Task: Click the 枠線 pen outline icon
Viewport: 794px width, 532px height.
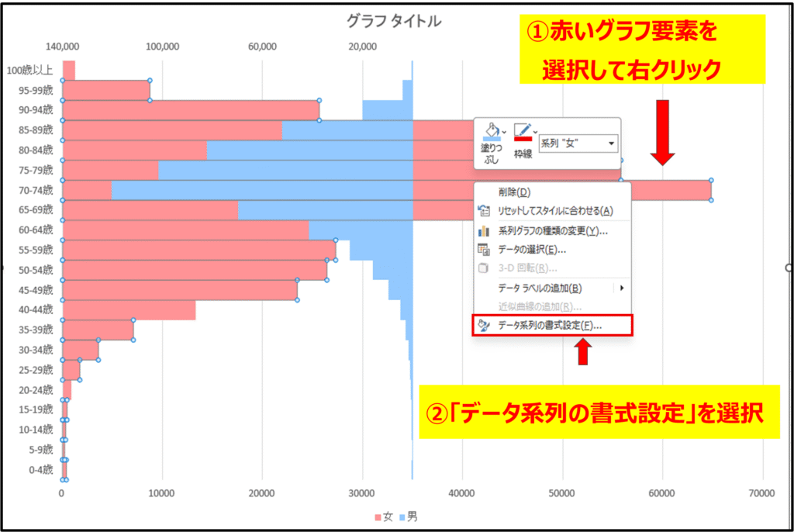Action: (523, 131)
